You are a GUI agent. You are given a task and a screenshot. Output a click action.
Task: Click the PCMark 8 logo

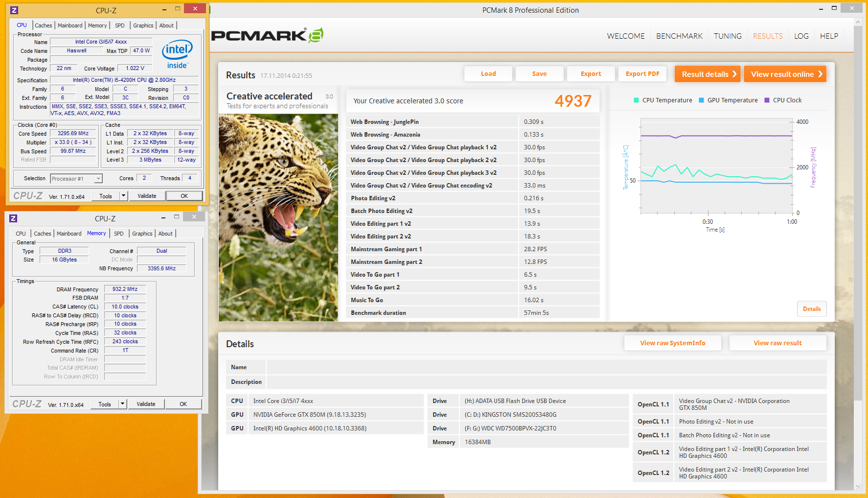(267, 35)
